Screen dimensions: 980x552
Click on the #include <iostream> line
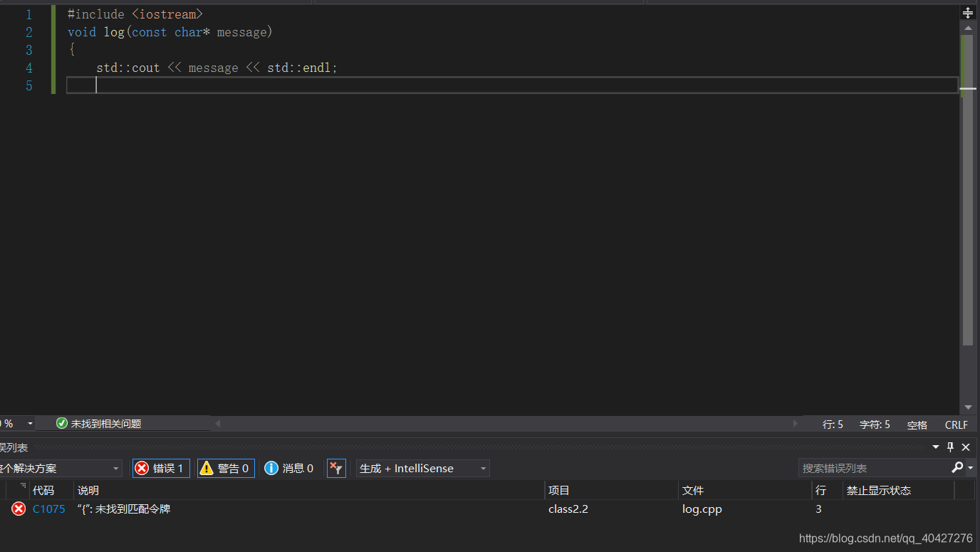coord(135,14)
